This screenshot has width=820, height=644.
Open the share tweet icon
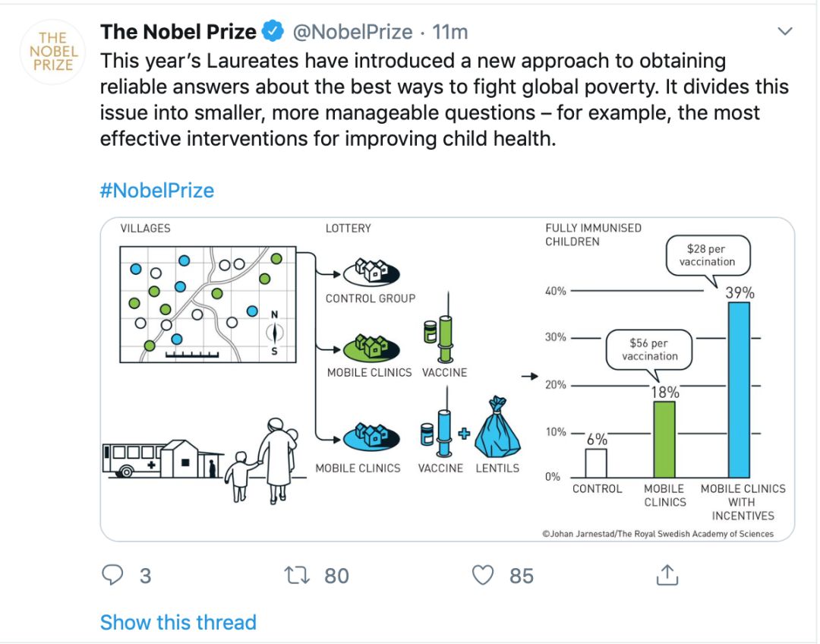tap(666, 575)
